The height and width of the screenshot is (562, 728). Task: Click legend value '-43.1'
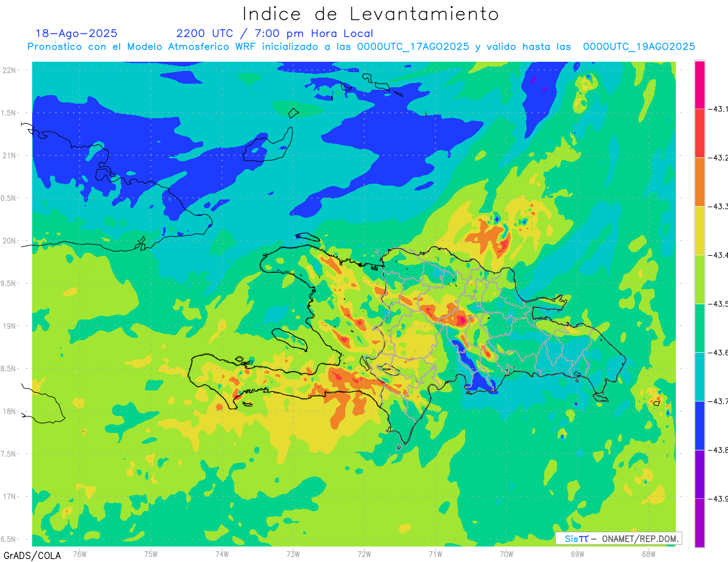click(x=718, y=109)
